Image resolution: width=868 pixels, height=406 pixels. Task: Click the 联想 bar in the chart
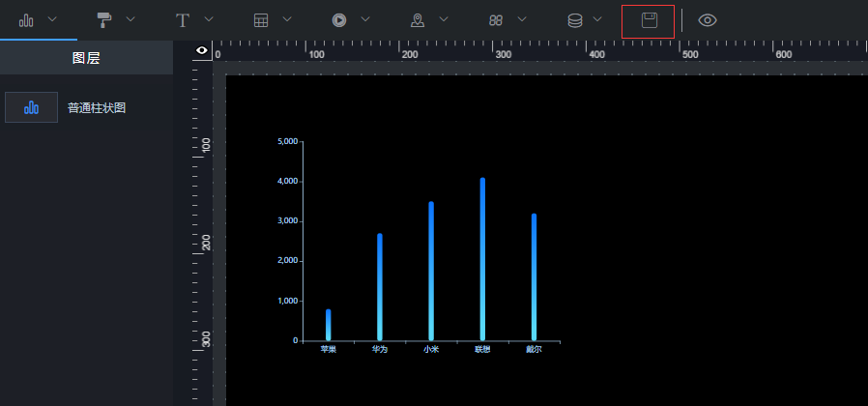coord(482,259)
